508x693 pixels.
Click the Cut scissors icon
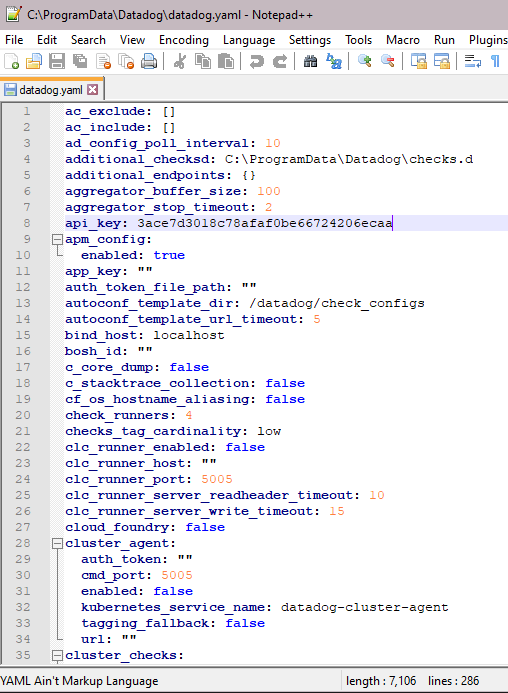[180, 61]
